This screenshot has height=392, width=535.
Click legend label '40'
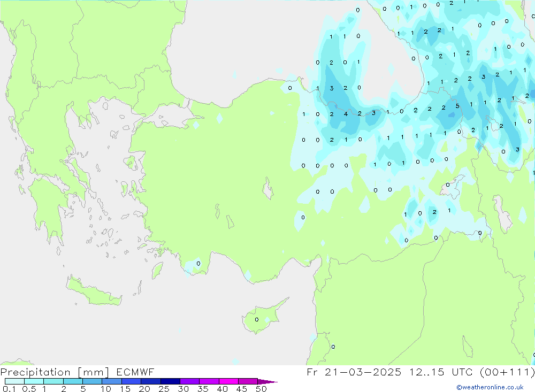click(222, 389)
